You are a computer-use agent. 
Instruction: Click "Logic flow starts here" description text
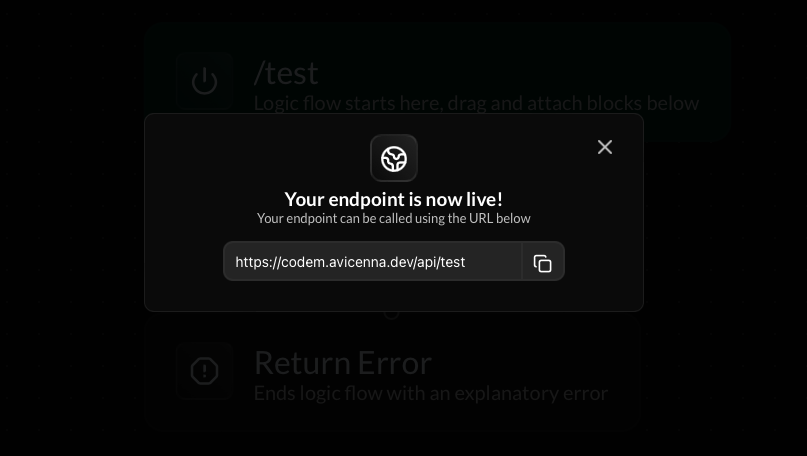(x=348, y=103)
